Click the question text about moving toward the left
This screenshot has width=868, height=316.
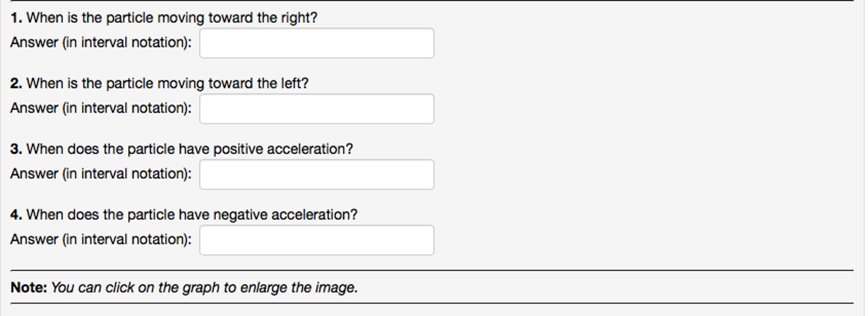click(x=167, y=83)
